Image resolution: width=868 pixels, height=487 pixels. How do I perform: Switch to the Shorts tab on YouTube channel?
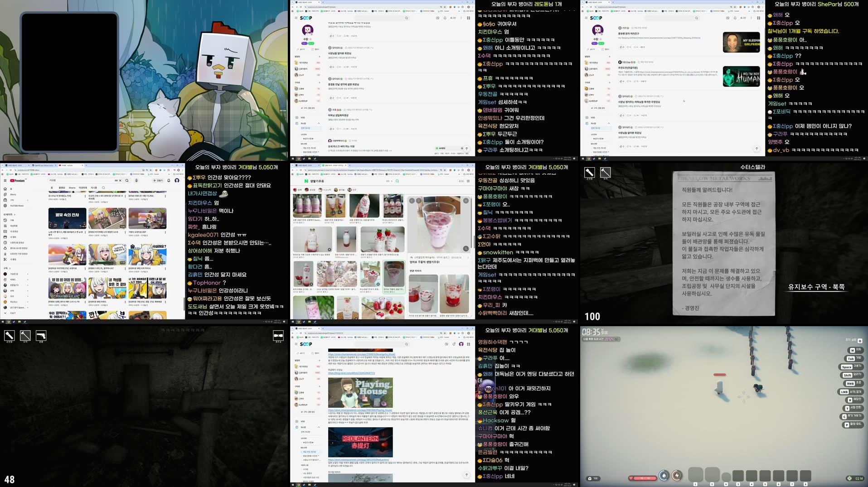click(72, 188)
